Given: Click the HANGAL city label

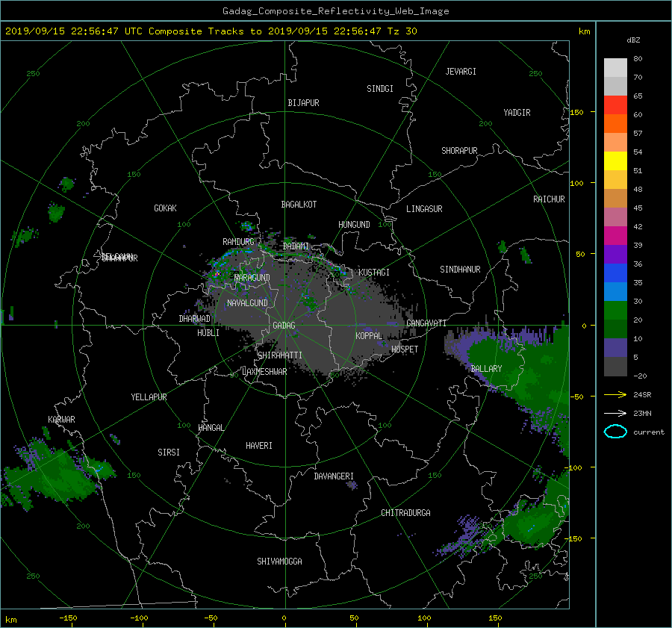Looking at the screenshot, I should click(211, 428).
